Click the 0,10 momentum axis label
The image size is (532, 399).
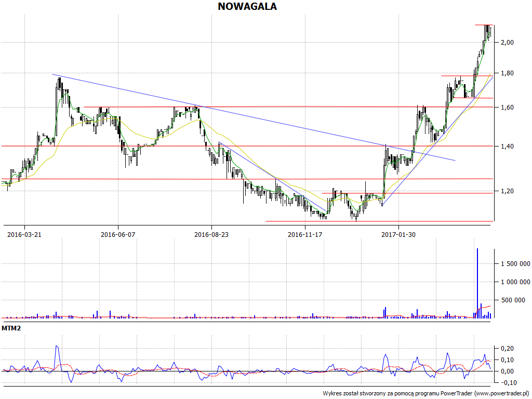(x=507, y=360)
